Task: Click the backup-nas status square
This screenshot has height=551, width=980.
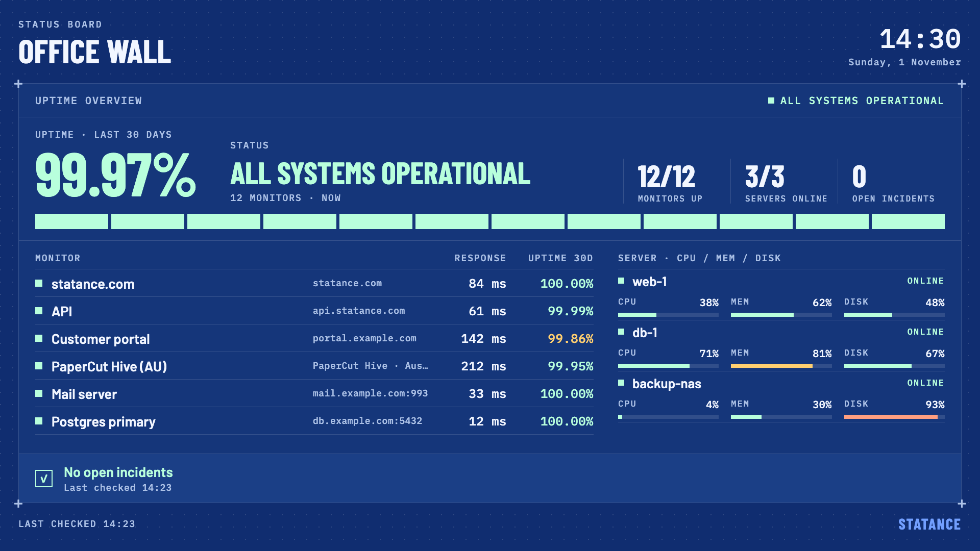Action: tap(621, 383)
